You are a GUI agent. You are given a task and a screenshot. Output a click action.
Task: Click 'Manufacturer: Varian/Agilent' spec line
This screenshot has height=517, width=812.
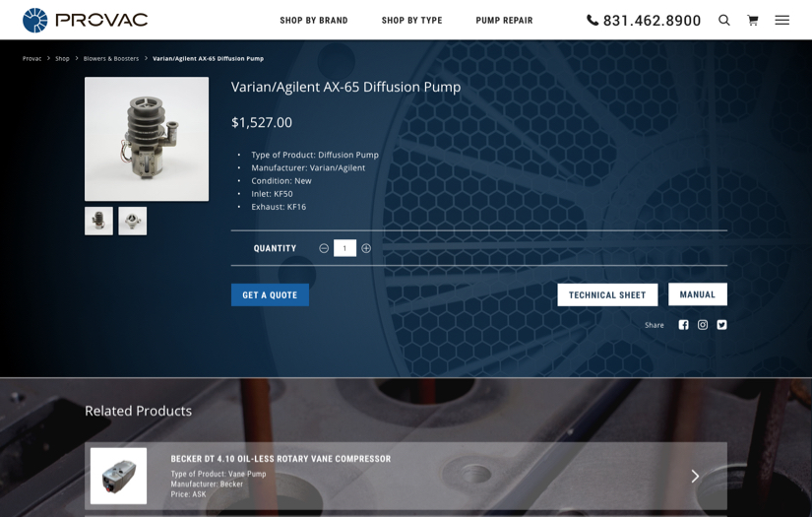pyautogui.click(x=308, y=167)
